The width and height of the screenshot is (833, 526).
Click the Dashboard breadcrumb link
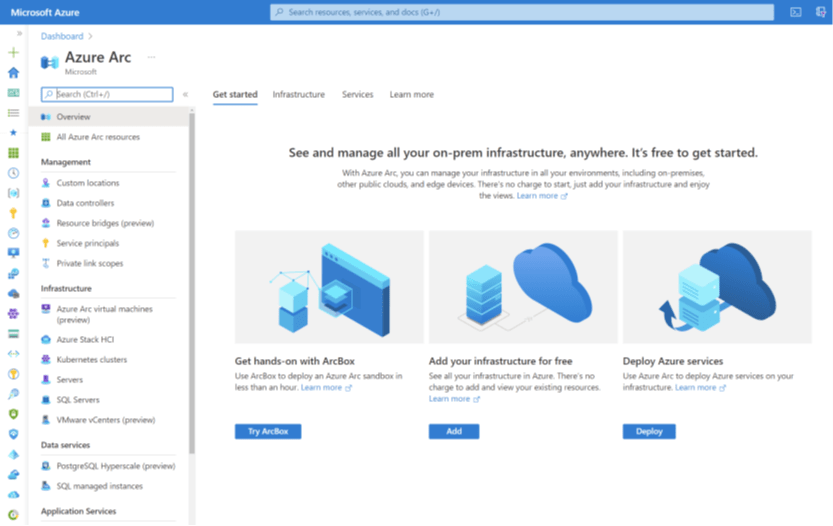(62, 36)
